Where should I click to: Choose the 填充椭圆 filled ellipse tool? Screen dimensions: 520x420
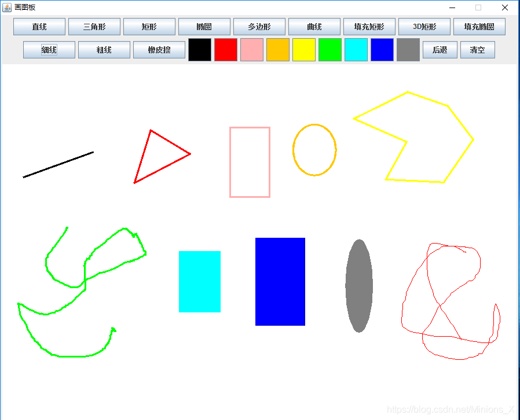coord(479,27)
